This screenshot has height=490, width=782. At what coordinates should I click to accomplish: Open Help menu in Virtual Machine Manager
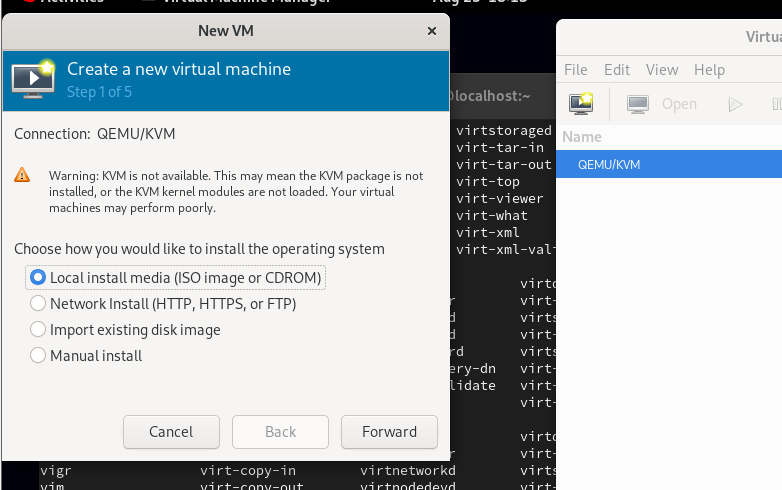[709, 70]
